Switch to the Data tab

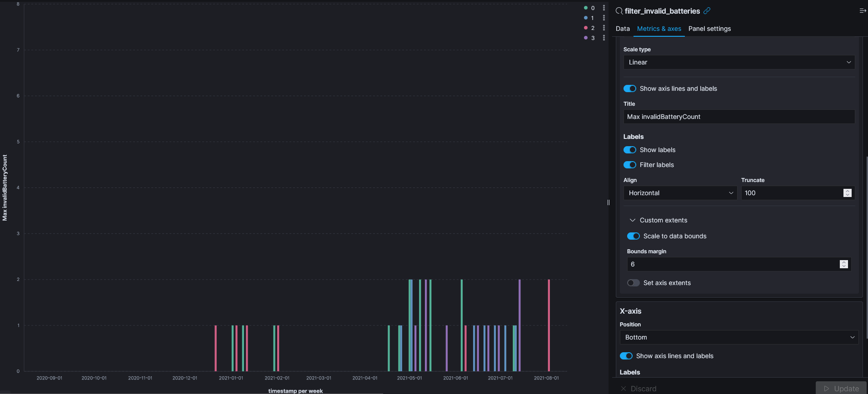coord(623,29)
